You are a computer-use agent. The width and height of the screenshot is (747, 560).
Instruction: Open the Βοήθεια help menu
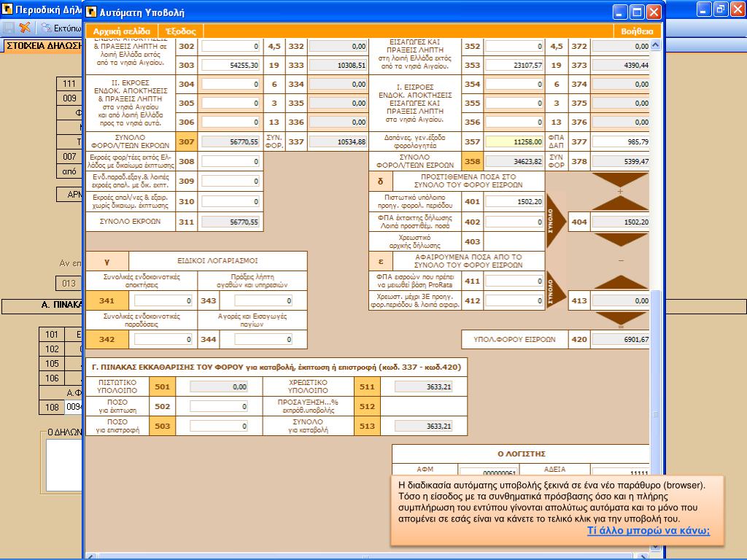coord(637,31)
